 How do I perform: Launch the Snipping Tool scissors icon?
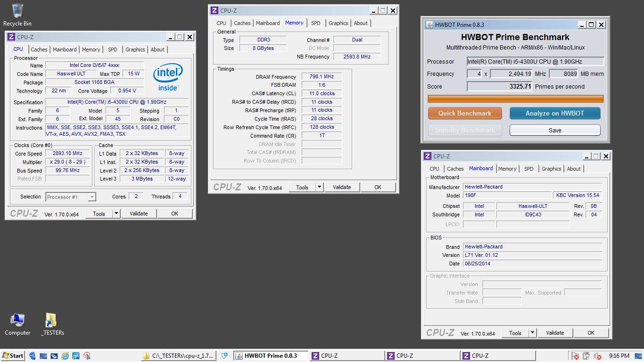click(x=87, y=356)
